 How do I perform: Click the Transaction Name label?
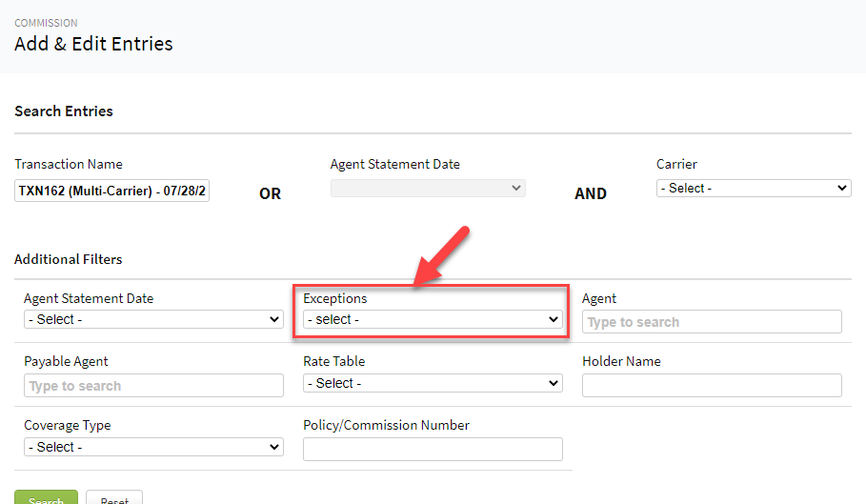coord(69,164)
